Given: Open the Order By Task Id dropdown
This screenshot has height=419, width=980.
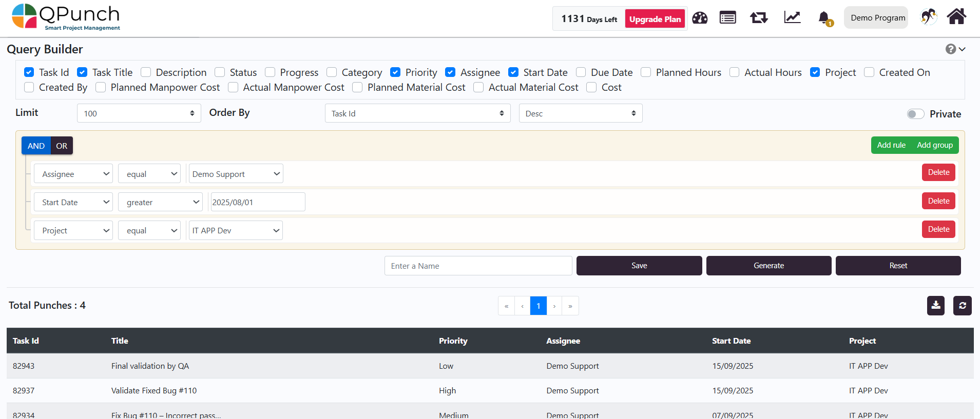Looking at the screenshot, I should [x=417, y=113].
